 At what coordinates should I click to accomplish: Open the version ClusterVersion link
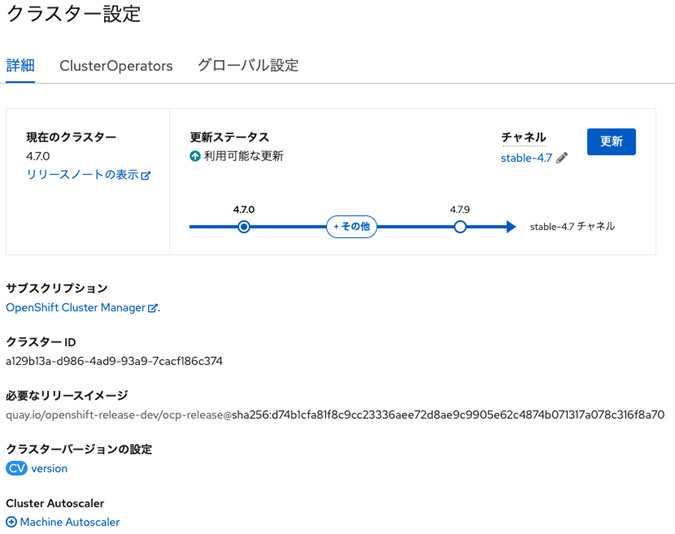[x=49, y=468]
